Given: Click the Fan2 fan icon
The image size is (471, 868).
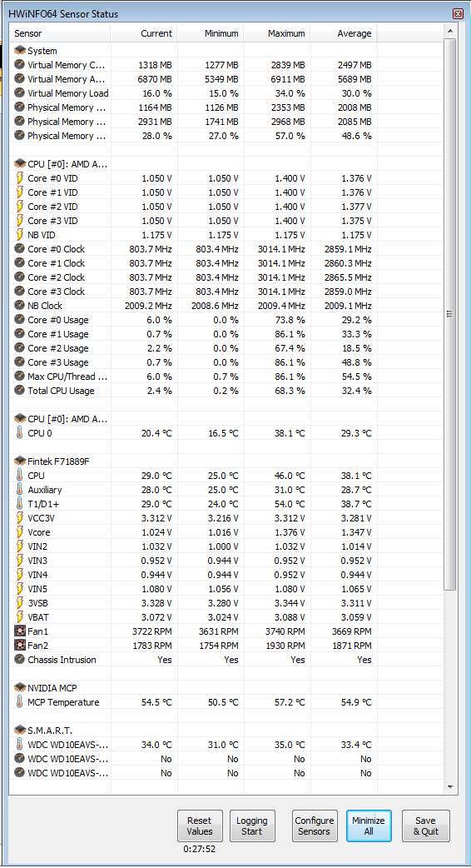Looking at the screenshot, I should coord(20,645).
